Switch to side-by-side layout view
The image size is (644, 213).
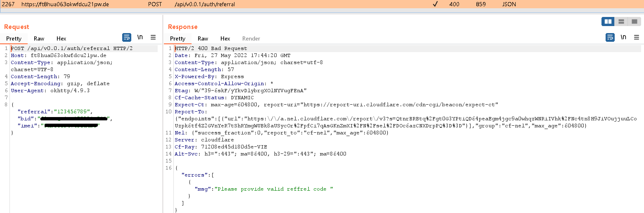click(x=608, y=22)
